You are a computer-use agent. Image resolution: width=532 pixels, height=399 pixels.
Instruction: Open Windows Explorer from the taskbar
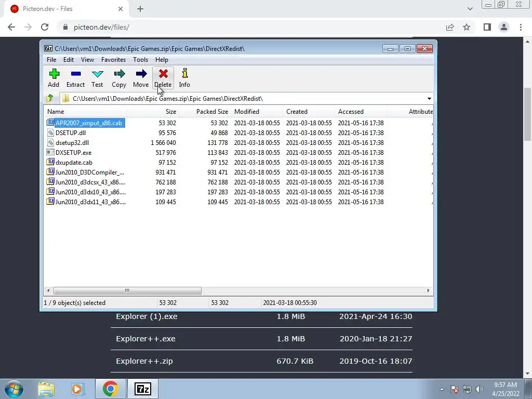[x=46, y=389]
